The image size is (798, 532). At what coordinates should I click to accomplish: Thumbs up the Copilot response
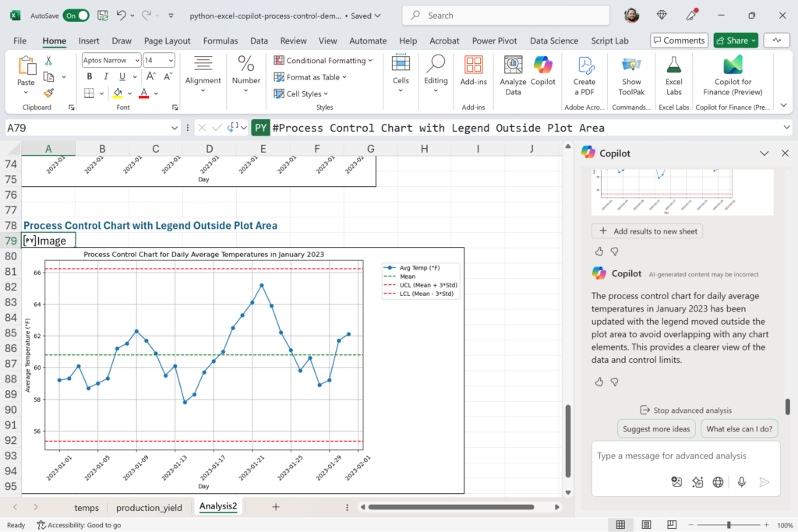tap(599, 382)
